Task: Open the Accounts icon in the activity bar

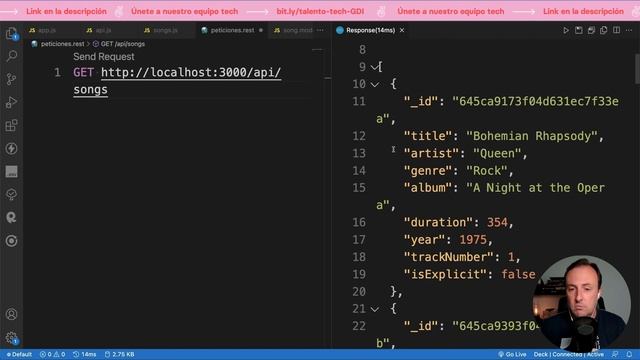Action: [11, 314]
